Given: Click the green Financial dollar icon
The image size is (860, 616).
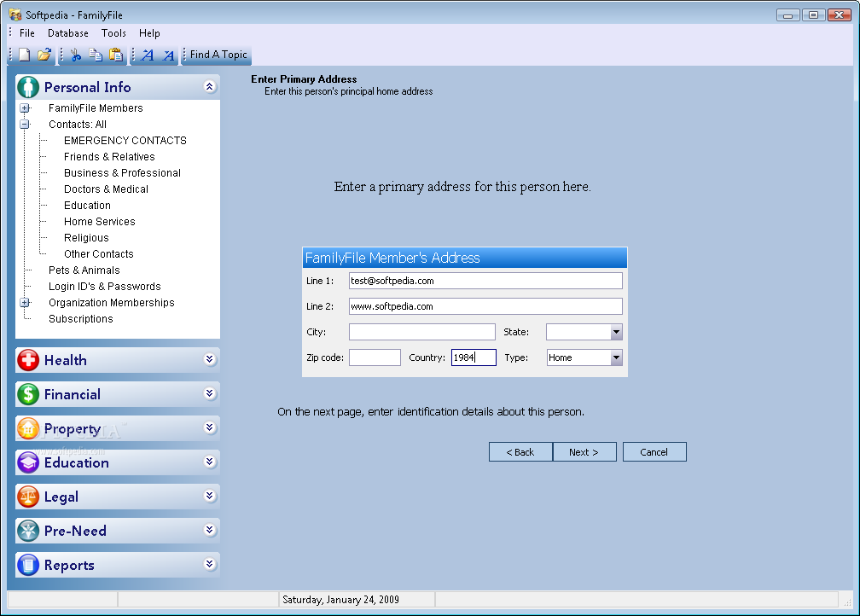Looking at the screenshot, I should [28, 394].
